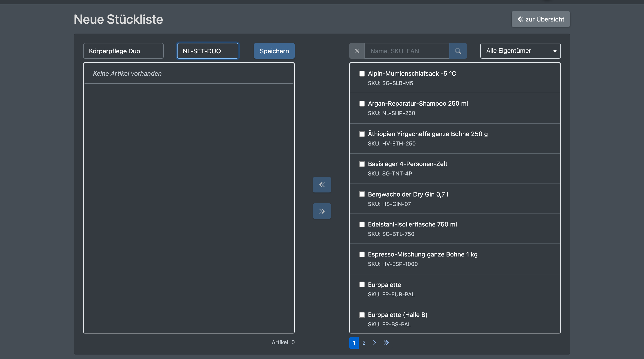This screenshot has height=359, width=644.
Task: Check Alpin-Mumienschlafsack -5 °C checkbox
Action: (x=362, y=74)
